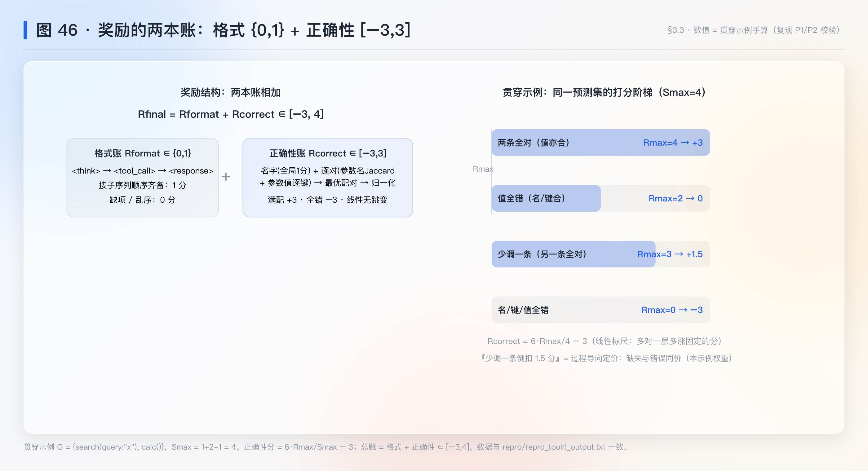Click the line '缺项 / 乱序：0 分'

[143, 200]
